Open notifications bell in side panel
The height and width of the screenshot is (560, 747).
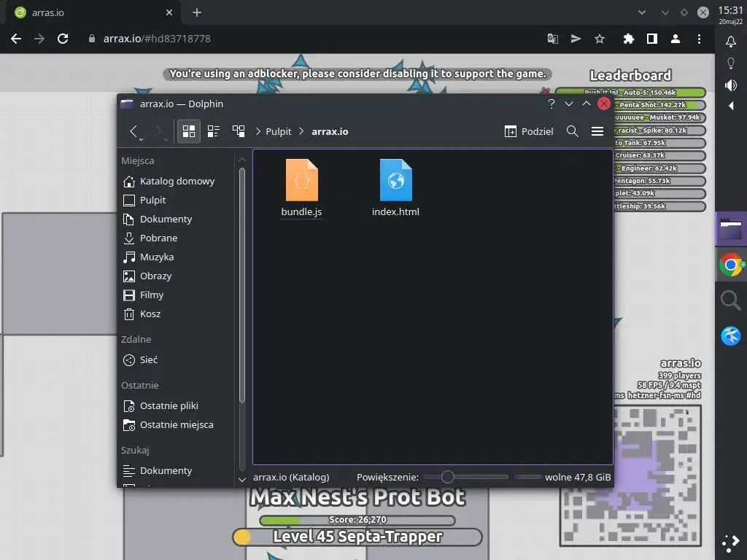[731, 42]
